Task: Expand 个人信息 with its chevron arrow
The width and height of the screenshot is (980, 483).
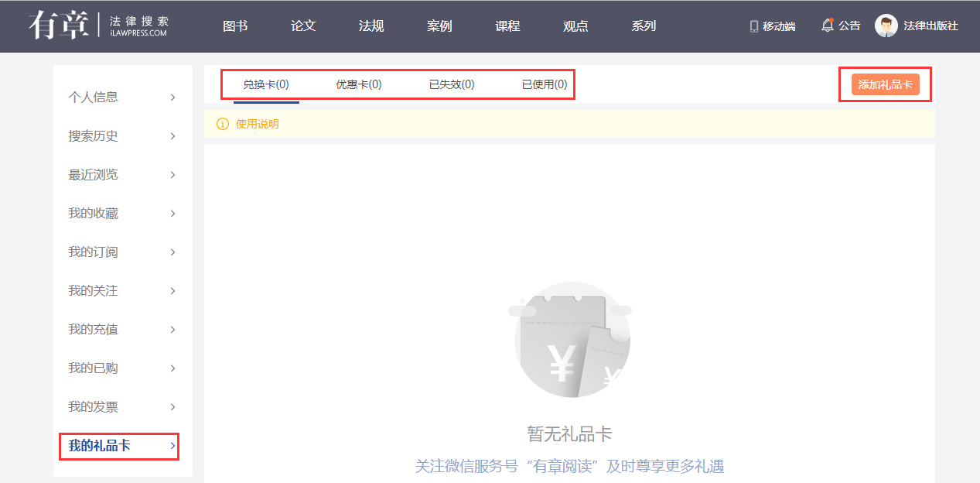Action: pos(172,98)
